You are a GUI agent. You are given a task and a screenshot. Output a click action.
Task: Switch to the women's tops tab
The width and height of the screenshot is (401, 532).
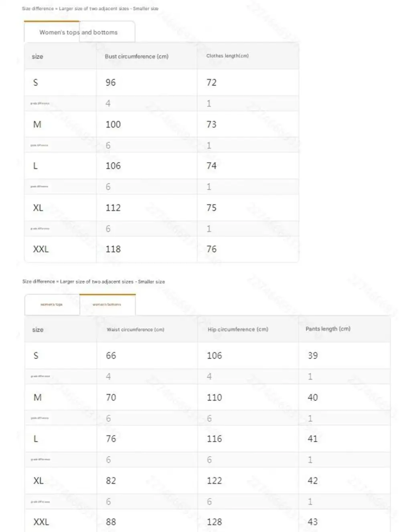52,305
